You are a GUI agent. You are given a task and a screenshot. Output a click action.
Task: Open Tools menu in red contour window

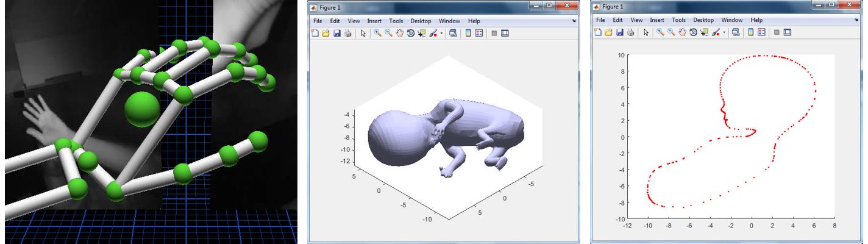pyautogui.click(x=679, y=20)
